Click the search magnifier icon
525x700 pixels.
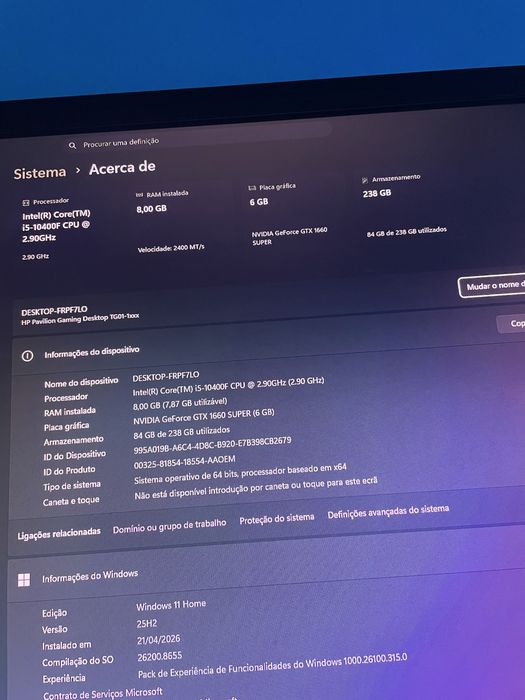(x=72, y=146)
